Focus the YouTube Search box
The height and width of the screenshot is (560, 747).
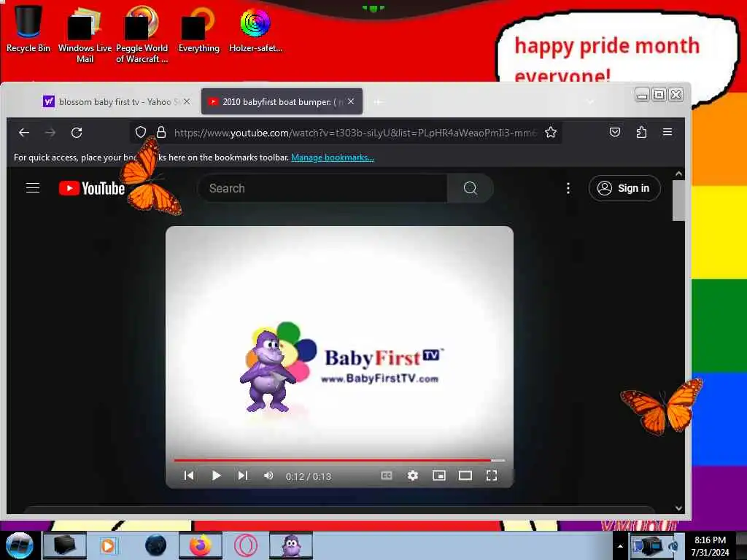(x=322, y=188)
